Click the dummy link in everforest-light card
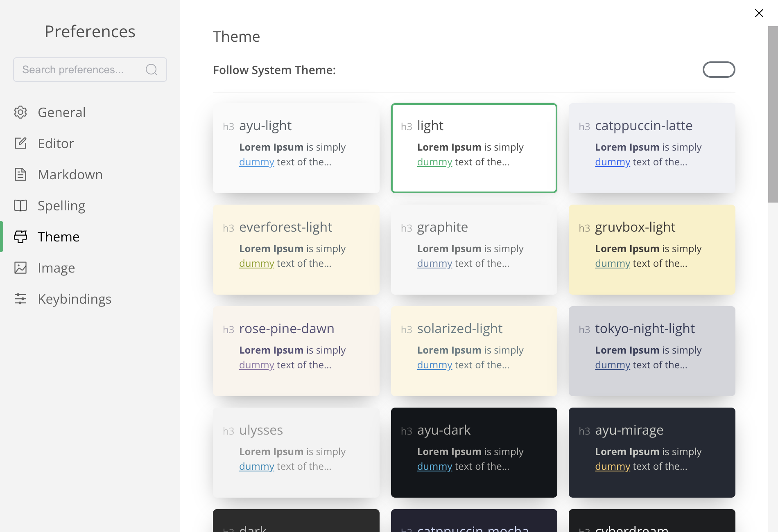This screenshot has height=532, width=778. pyautogui.click(x=257, y=264)
